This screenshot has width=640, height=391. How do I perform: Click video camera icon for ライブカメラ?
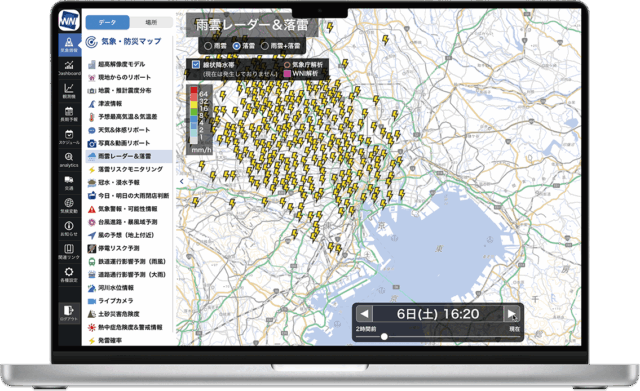coord(92,301)
